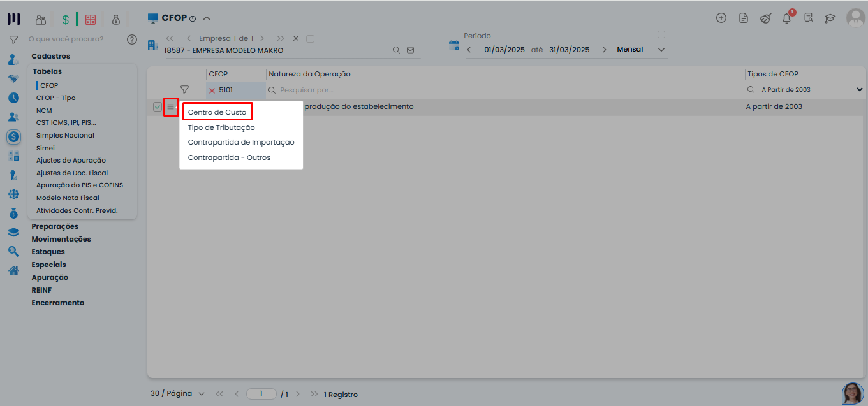Click the company search magnifier icon

[x=396, y=50]
